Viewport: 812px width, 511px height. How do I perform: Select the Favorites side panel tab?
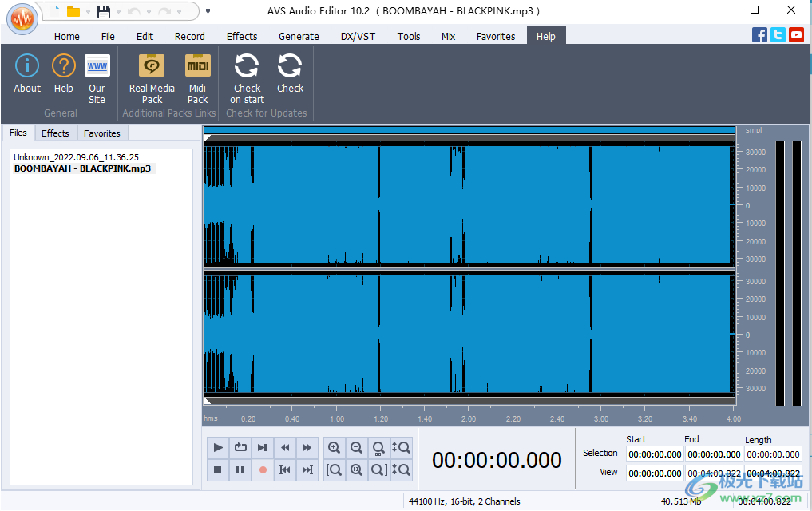coord(102,133)
